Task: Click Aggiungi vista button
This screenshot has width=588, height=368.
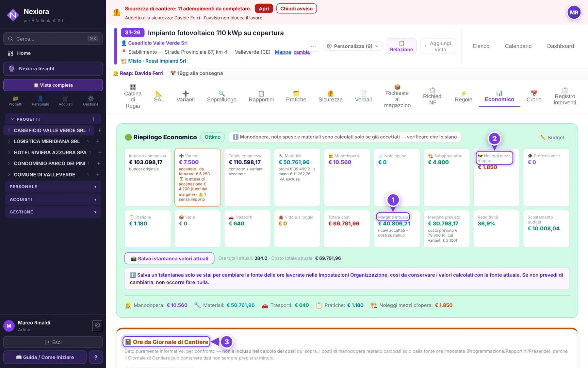Action: 438,46
